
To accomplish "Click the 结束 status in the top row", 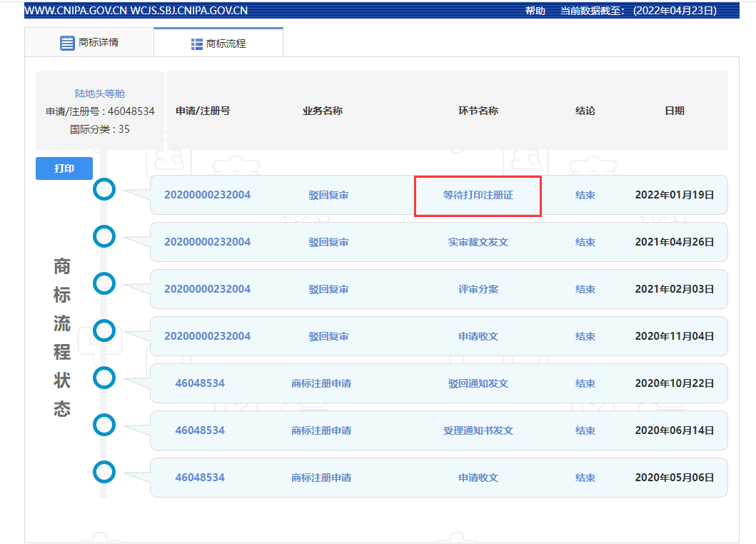I will (x=585, y=194).
